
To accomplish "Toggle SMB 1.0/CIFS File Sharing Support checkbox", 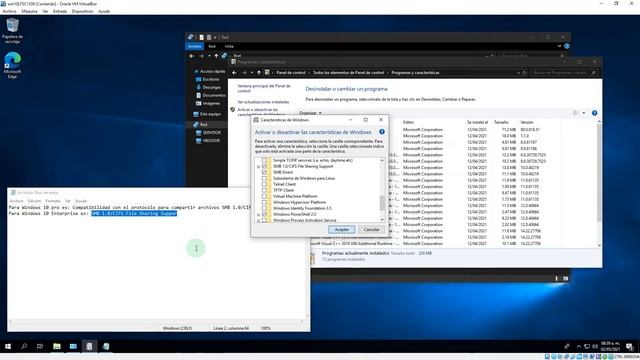I will click(x=264, y=167).
